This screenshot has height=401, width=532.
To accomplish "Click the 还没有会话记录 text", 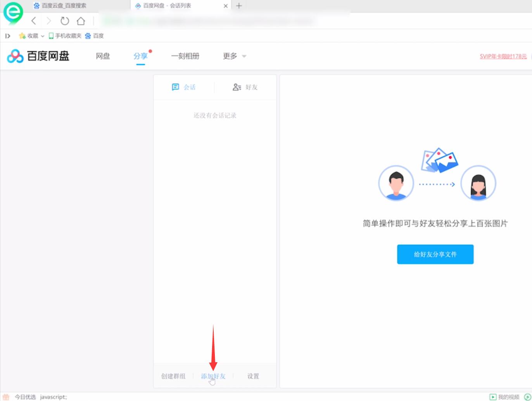I will click(215, 116).
